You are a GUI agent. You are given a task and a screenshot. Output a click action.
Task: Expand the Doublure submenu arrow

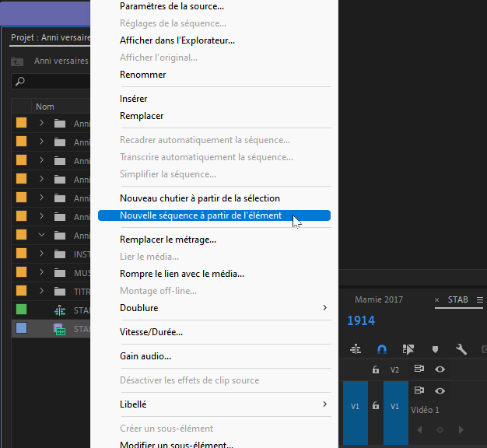pyautogui.click(x=324, y=308)
